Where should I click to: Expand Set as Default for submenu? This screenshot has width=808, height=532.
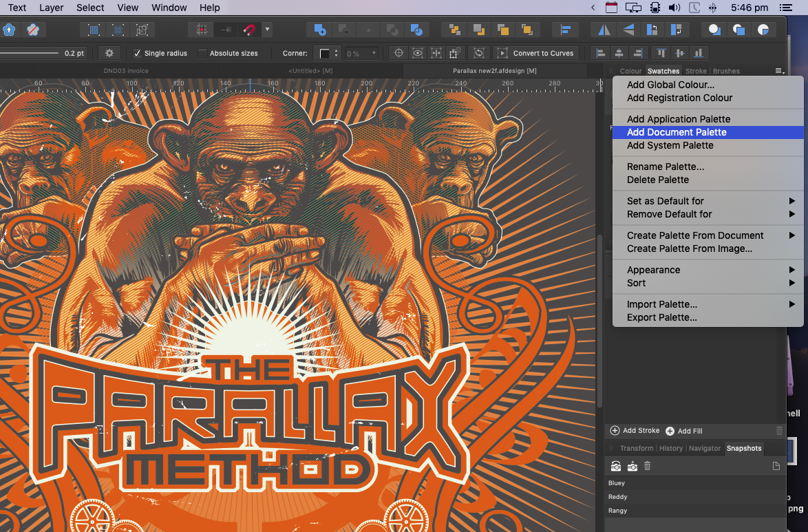pyautogui.click(x=708, y=201)
